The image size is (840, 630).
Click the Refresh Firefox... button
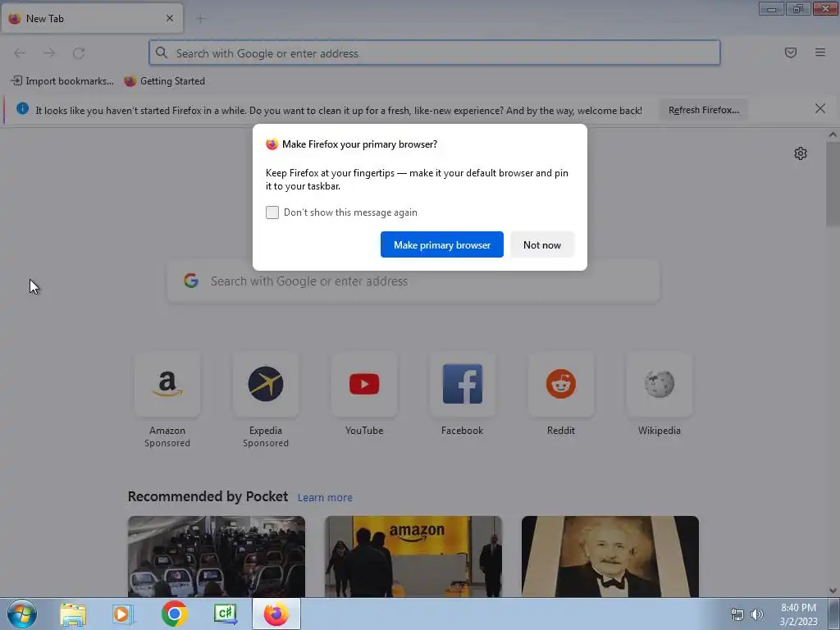[703, 110]
